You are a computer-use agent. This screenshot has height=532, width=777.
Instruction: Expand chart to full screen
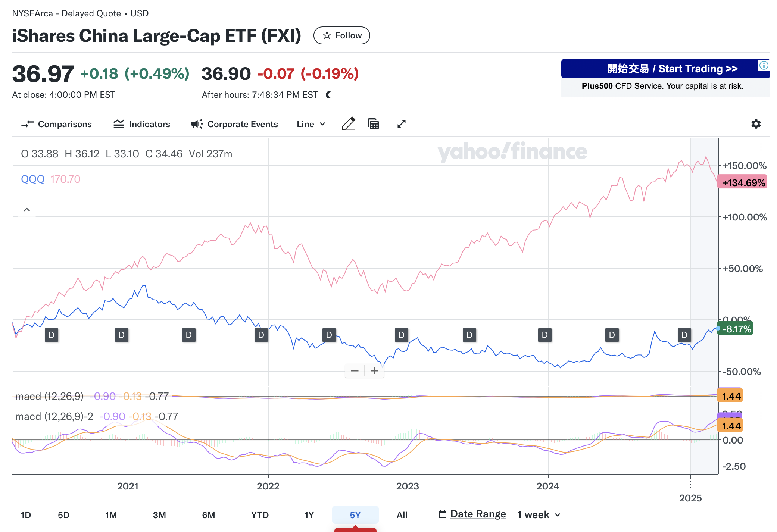pyautogui.click(x=402, y=124)
